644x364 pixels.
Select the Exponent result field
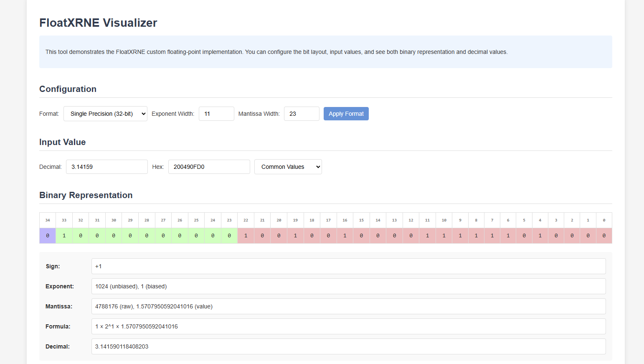pos(348,286)
